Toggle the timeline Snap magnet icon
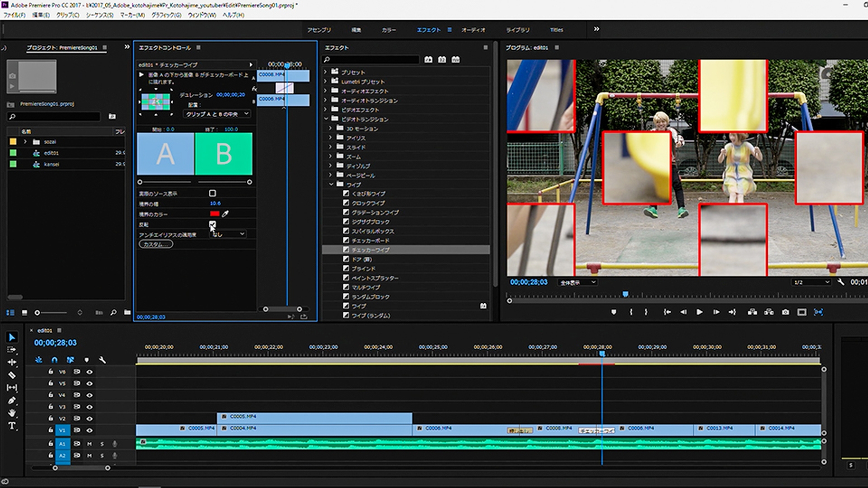 pyautogui.click(x=54, y=360)
